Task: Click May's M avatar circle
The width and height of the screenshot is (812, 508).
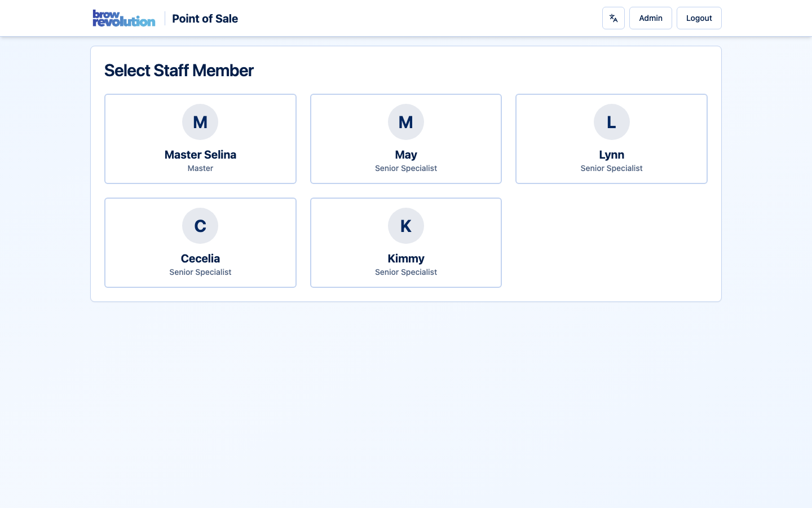Action: click(x=406, y=122)
